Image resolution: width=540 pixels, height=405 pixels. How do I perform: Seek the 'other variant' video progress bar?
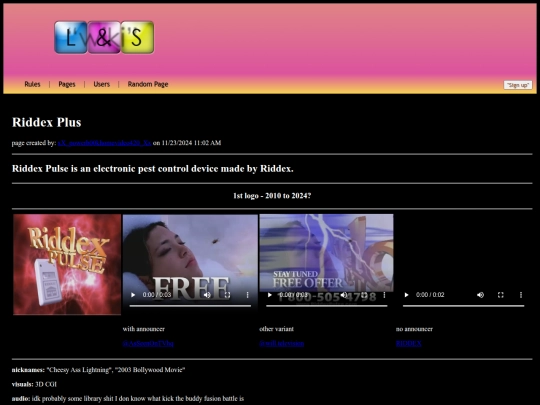tap(326, 305)
